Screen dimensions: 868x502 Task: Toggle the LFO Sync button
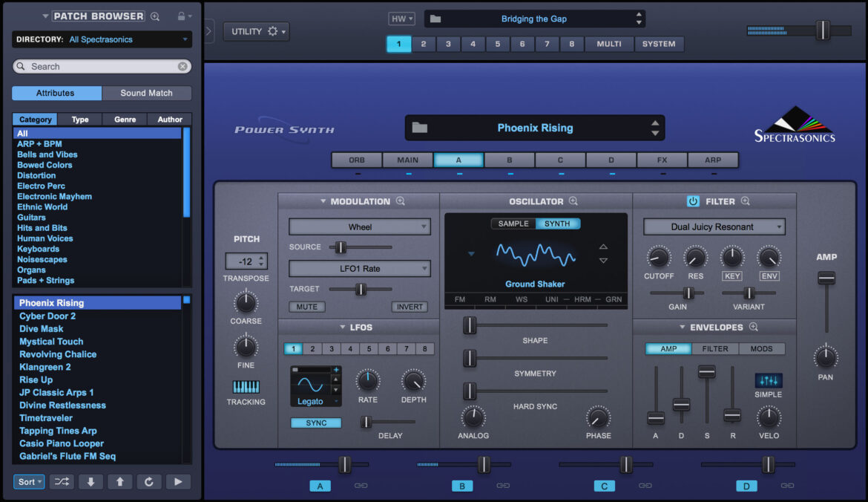click(x=316, y=423)
